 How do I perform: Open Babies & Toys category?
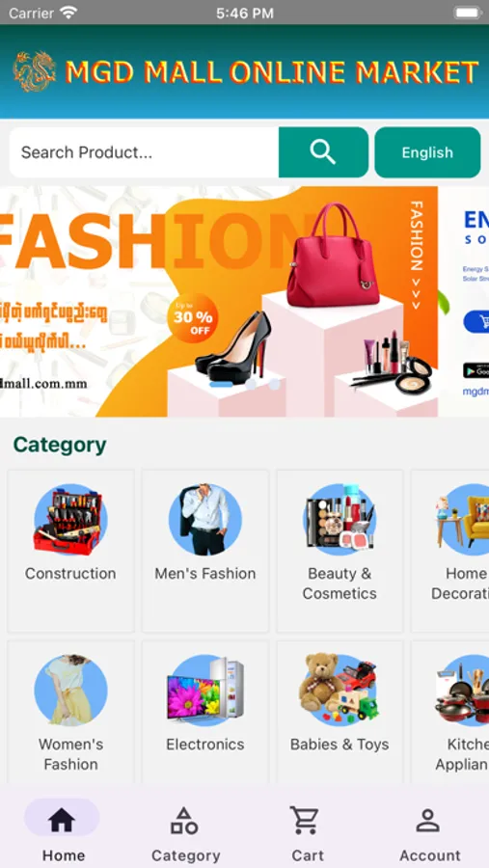point(340,712)
